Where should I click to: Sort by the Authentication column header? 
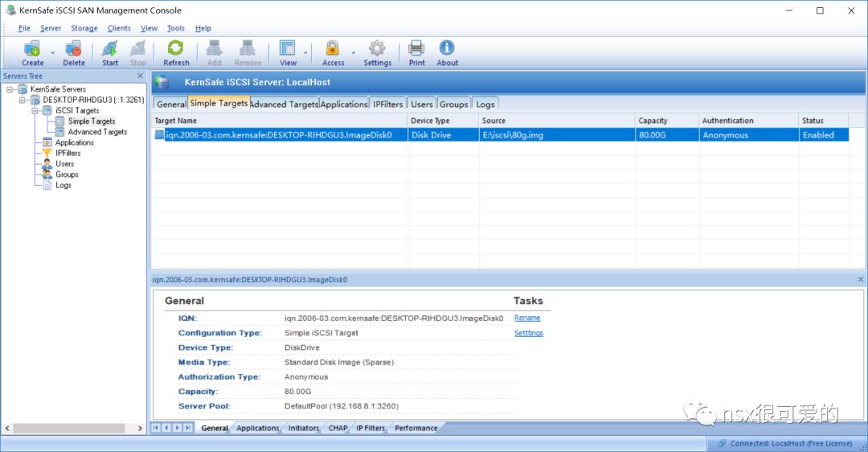(x=748, y=121)
